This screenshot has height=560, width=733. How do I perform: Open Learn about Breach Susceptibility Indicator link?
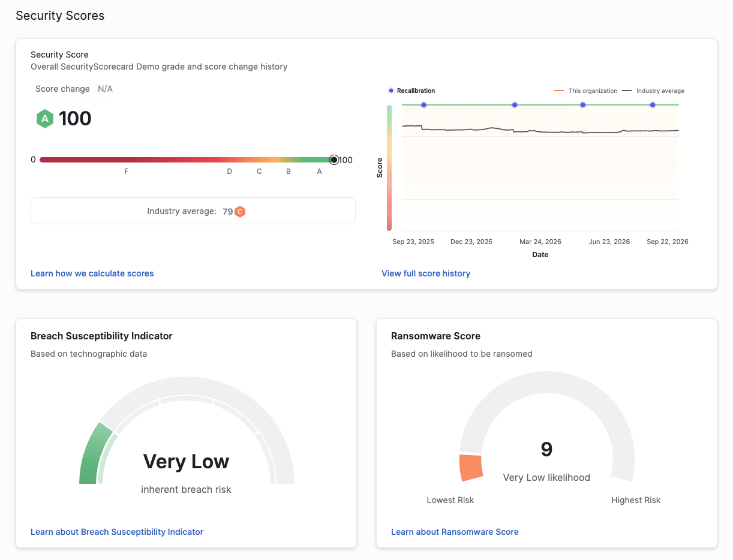click(x=117, y=532)
